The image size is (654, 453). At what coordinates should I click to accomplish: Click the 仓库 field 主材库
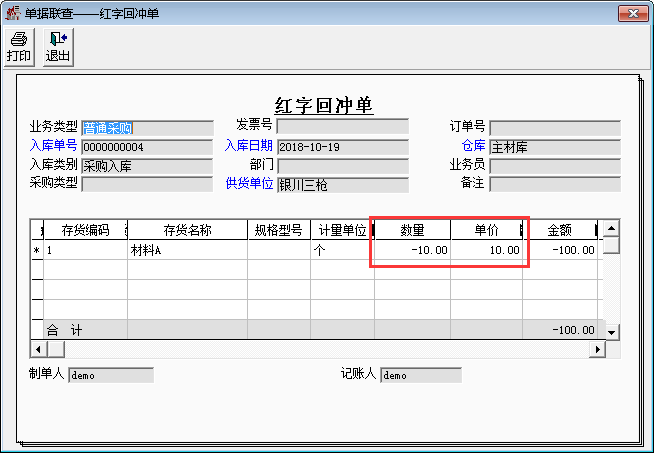coord(555,147)
